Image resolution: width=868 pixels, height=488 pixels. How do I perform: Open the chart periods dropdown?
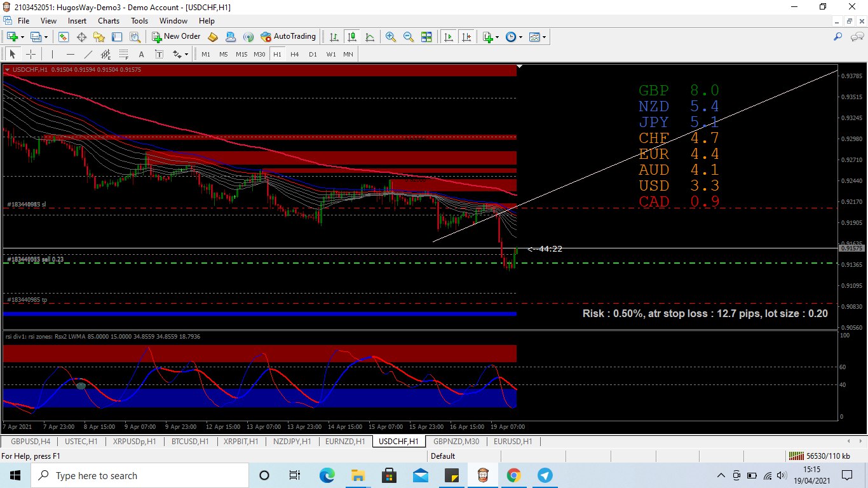pyautogui.click(x=520, y=37)
